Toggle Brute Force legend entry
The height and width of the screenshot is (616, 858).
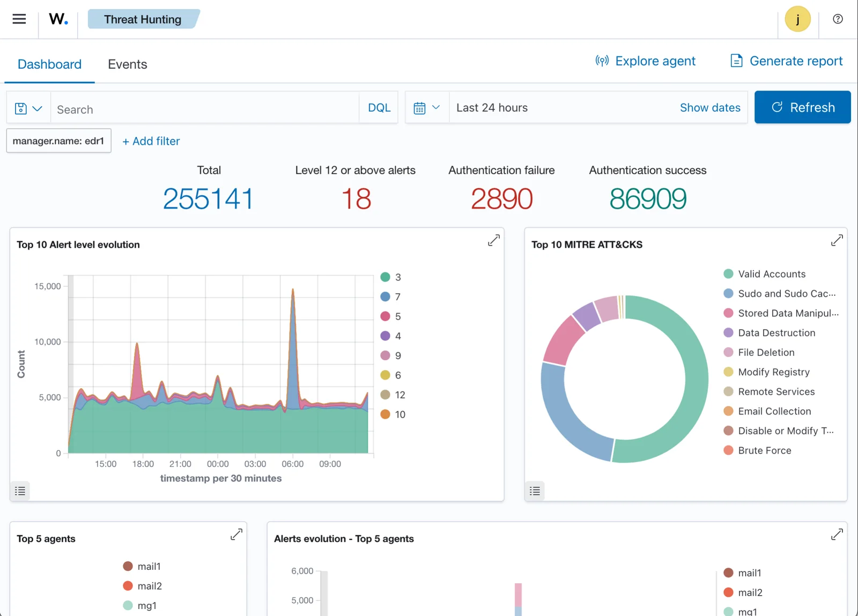(757, 450)
